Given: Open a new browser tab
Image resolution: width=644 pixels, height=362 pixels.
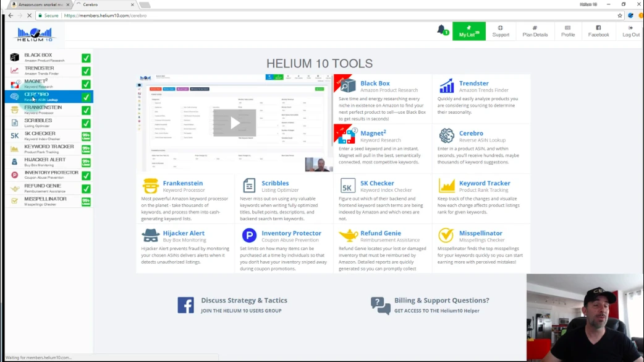Looking at the screenshot, I should pos(145,5).
